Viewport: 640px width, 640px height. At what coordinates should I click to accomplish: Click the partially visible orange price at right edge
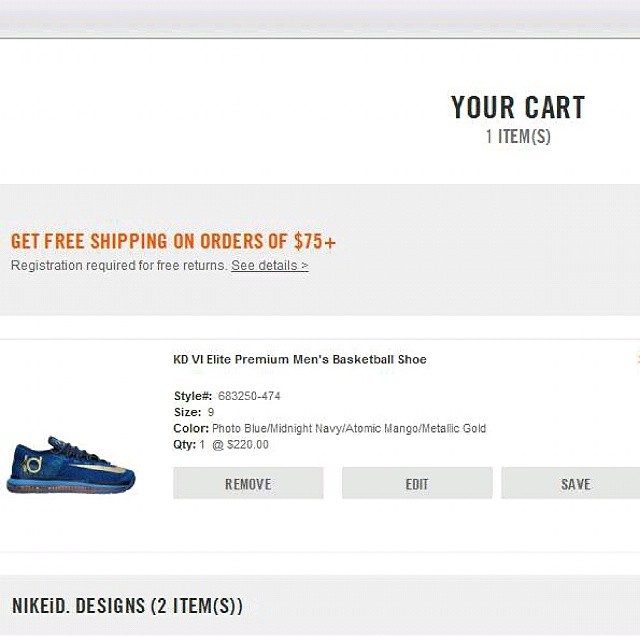(x=637, y=360)
